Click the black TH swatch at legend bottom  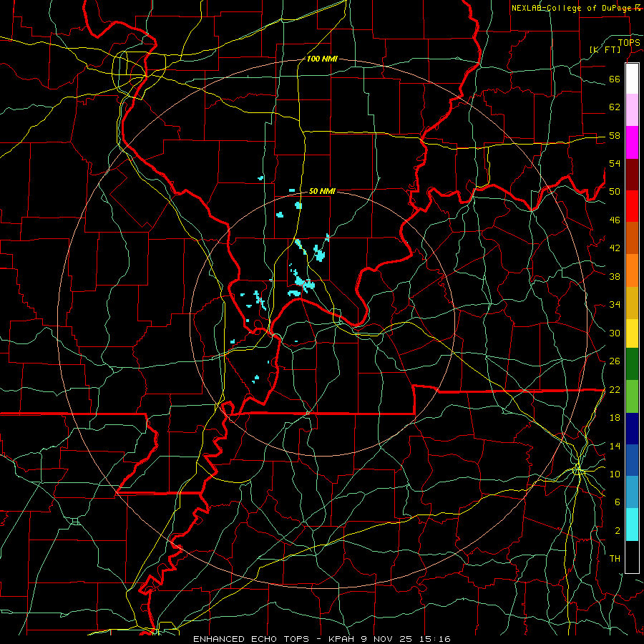click(632, 557)
